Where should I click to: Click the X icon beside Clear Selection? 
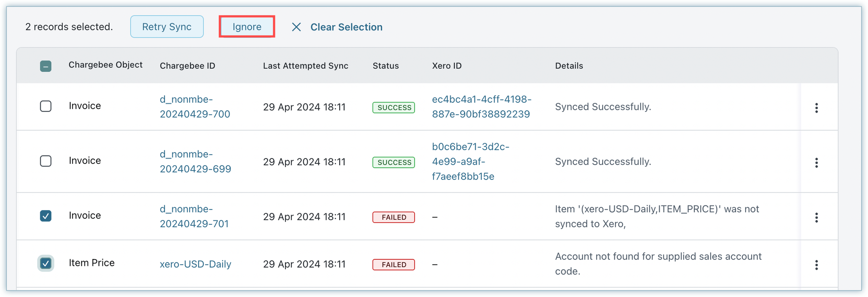[x=296, y=27]
